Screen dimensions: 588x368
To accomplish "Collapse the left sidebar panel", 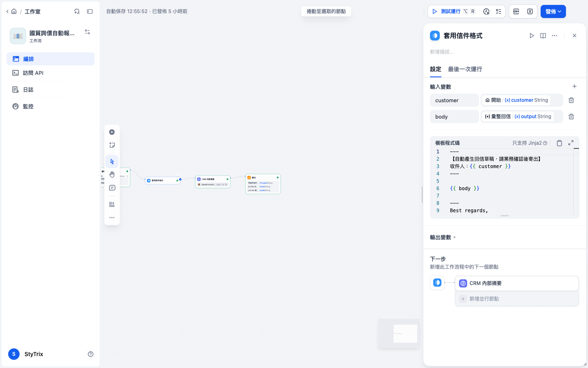I will click(x=90, y=11).
